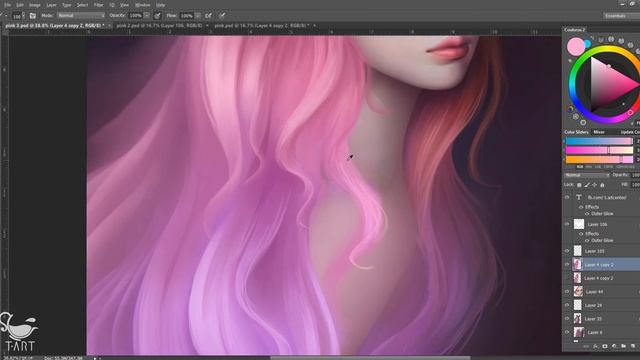
Task: Click the hue ring of the color wheel
Action: tap(573, 85)
